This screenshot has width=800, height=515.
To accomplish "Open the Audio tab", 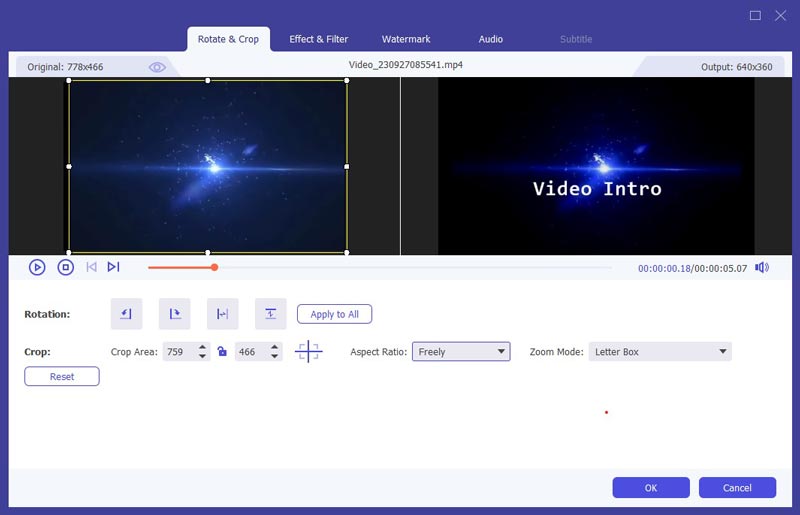I will click(490, 39).
